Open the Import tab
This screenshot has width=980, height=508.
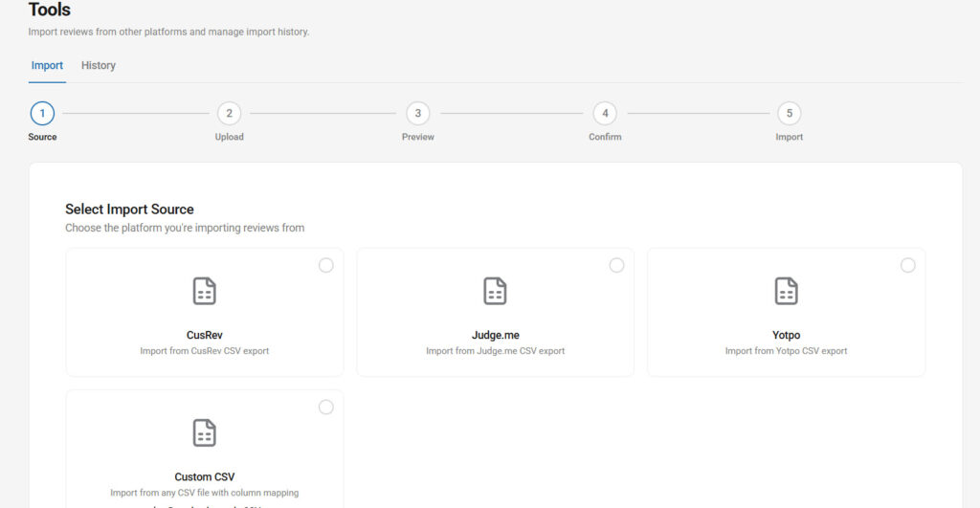click(47, 66)
